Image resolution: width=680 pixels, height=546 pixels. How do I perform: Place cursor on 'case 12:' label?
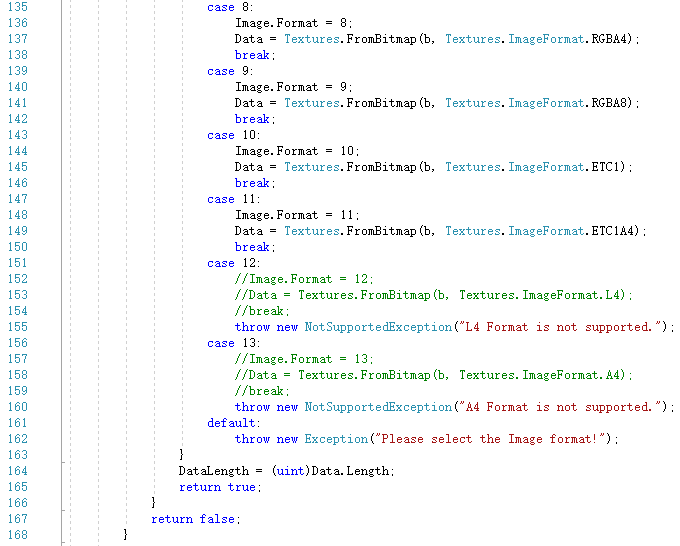[x=234, y=263]
